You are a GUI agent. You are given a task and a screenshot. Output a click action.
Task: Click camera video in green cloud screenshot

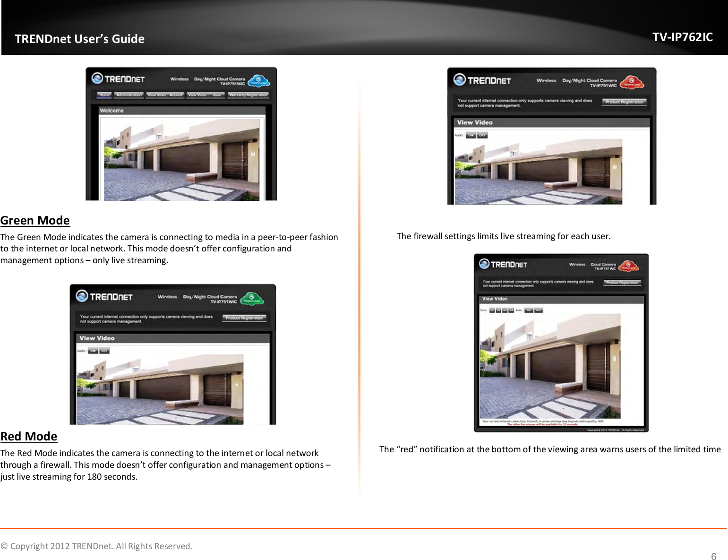coord(160,389)
